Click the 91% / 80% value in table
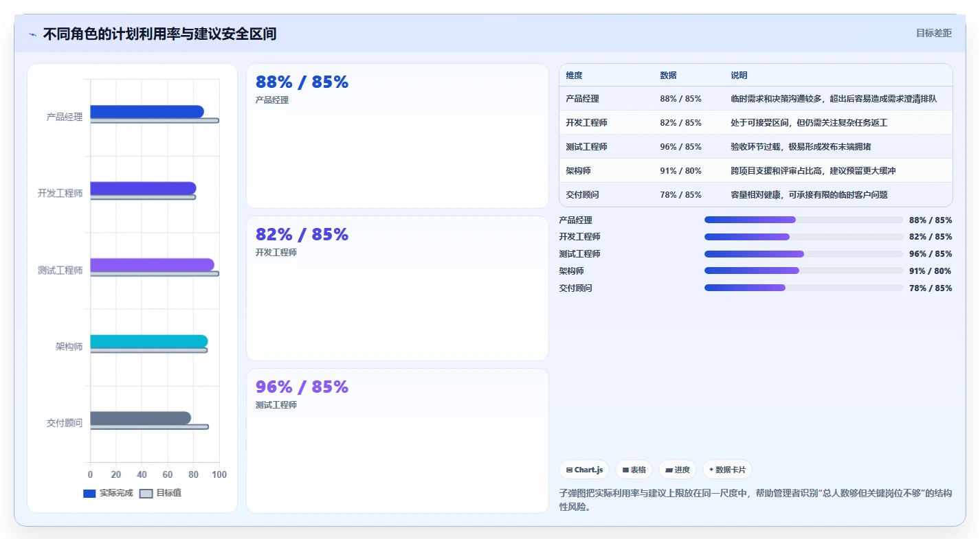The width and height of the screenshot is (980, 539). [680, 171]
